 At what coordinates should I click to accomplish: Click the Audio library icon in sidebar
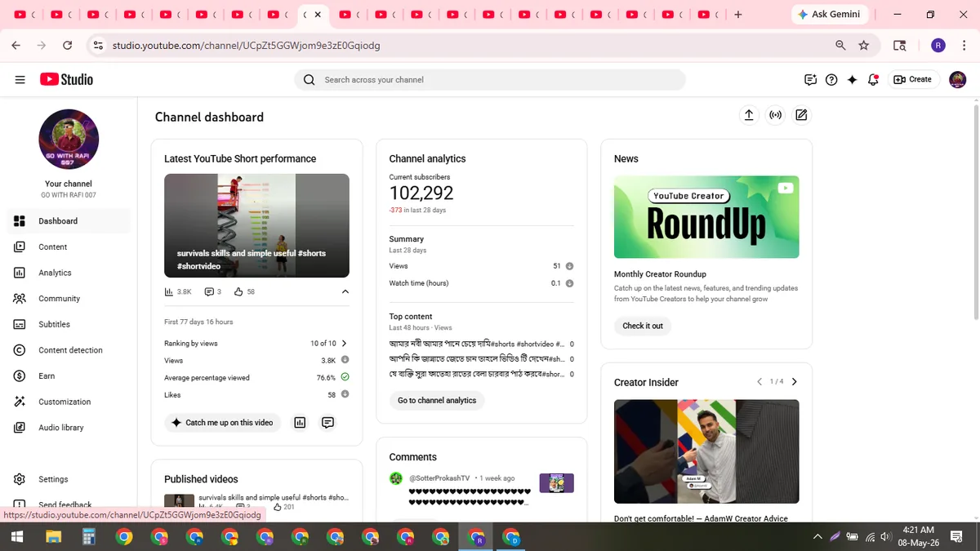point(20,428)
